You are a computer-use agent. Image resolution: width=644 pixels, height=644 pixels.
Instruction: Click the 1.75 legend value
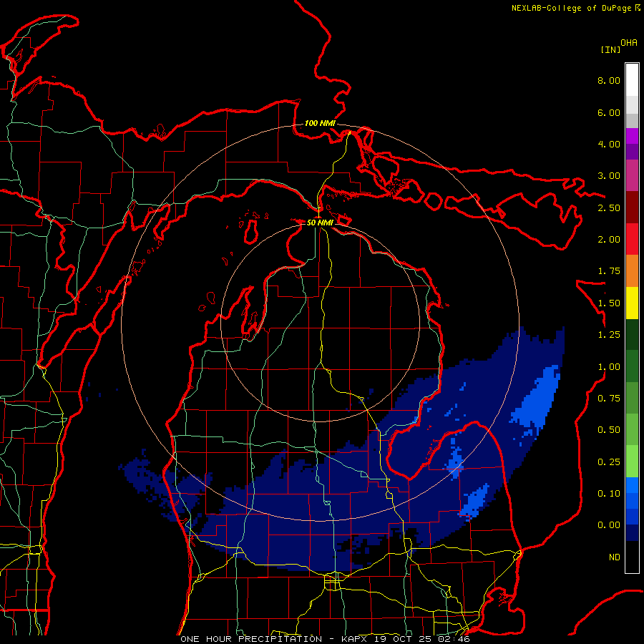[x=609, y=271]
